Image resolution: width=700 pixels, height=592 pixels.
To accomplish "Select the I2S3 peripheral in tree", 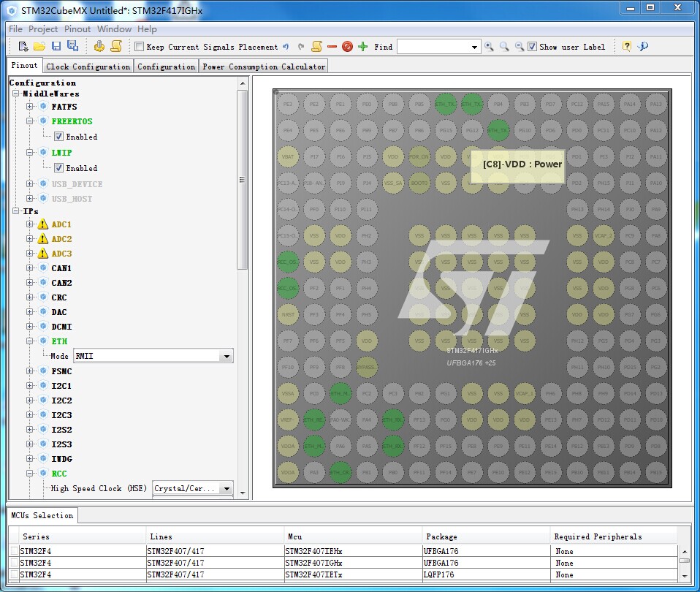I will pyautogui.click(x=61, y=444).
